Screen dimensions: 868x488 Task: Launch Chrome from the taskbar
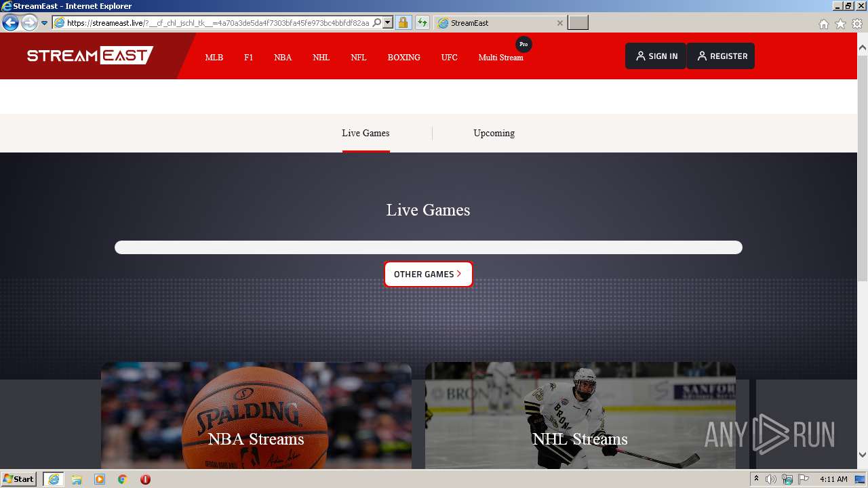tap(122, 479)
